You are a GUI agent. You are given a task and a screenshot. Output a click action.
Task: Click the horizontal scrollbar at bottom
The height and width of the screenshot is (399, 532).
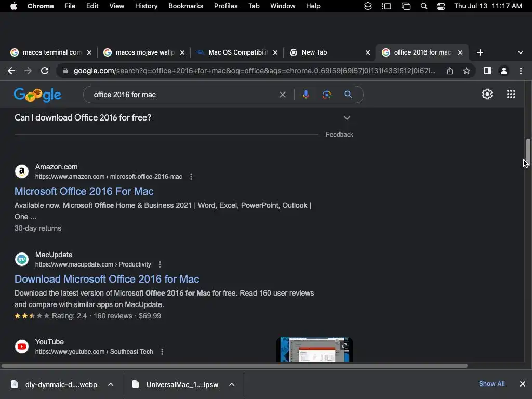point(234,366)
